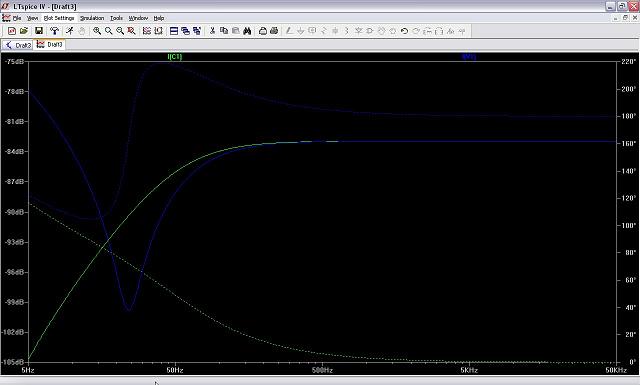640x385 pixels.
Task: Switch to the Draft3 schematic tab
Action: 18,45
